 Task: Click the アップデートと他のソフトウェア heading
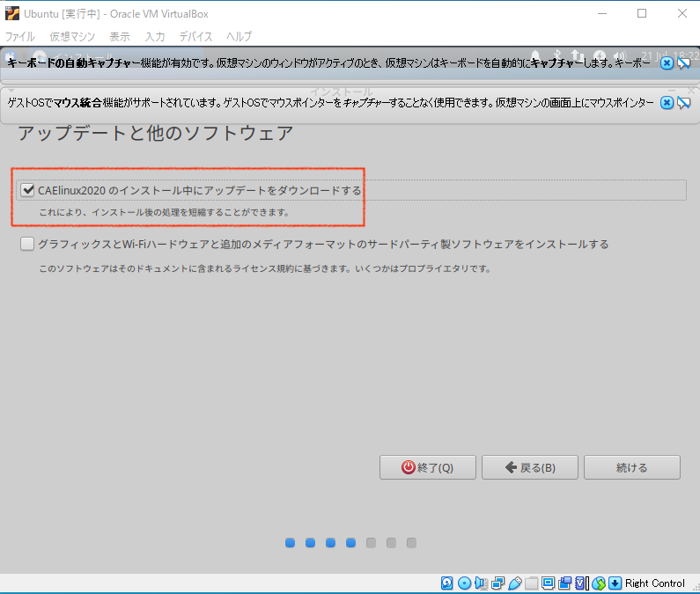(155, 134)
